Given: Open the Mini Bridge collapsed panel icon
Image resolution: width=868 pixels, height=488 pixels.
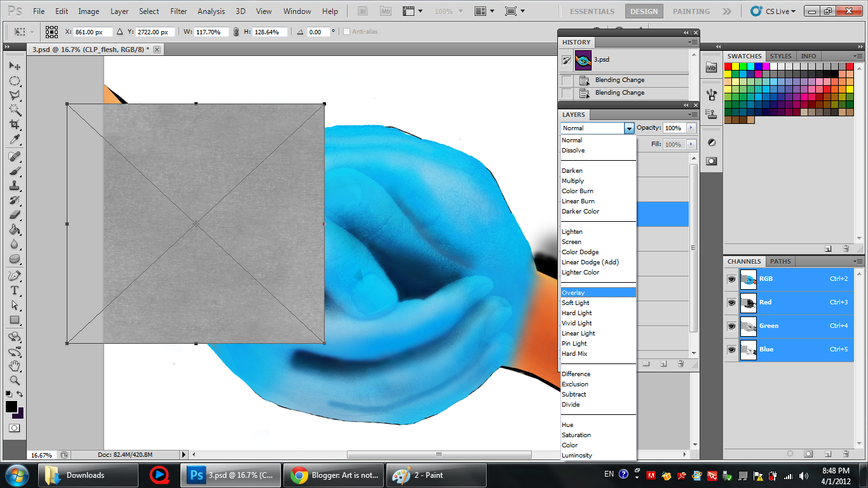Looking at the screenshot, I should coord(711,67).
